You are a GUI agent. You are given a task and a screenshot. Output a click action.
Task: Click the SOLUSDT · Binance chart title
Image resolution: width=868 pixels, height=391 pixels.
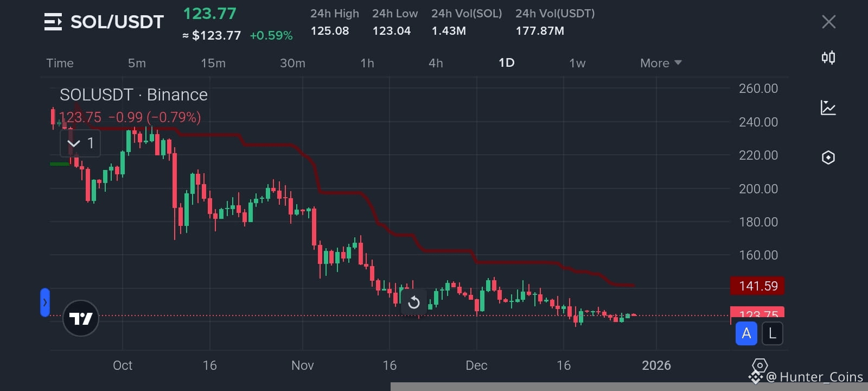(x=133, y=94)
